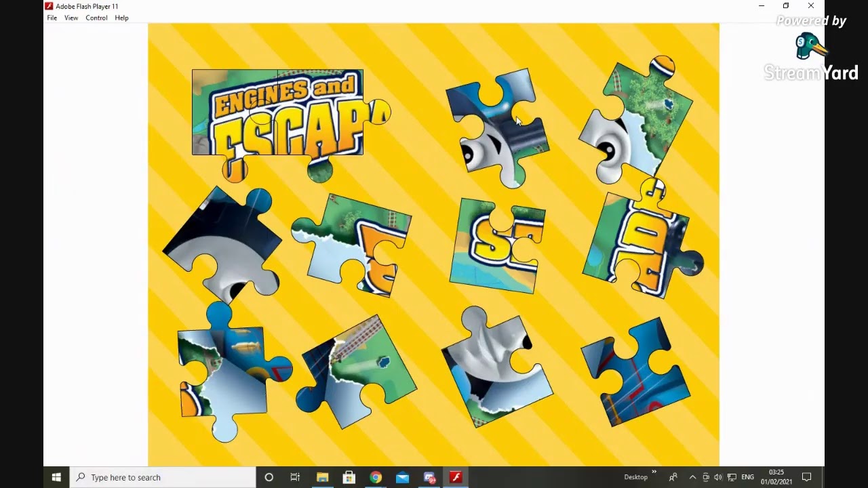The image size is (868, 488).
Task: Select the piece showing railway track diagonal
Action: tap(356, 373)
